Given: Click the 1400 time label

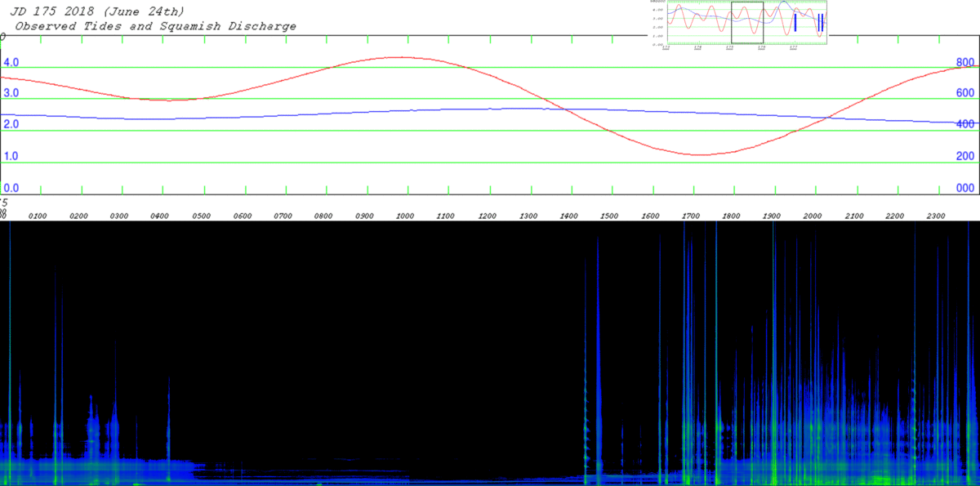Looking at the screenshot, I should (568, 216).
